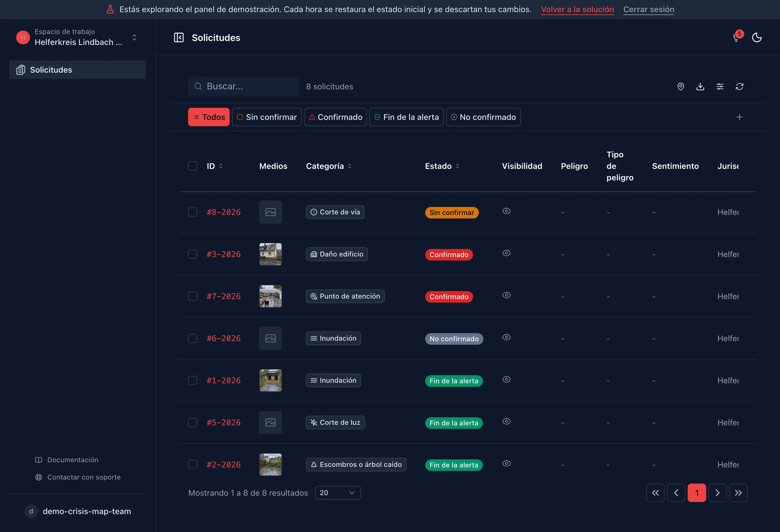The image size is (780, 532).
Task: Tick the select-all checkbox in table header
Action: pyautogui.click(x=193, y=166)
